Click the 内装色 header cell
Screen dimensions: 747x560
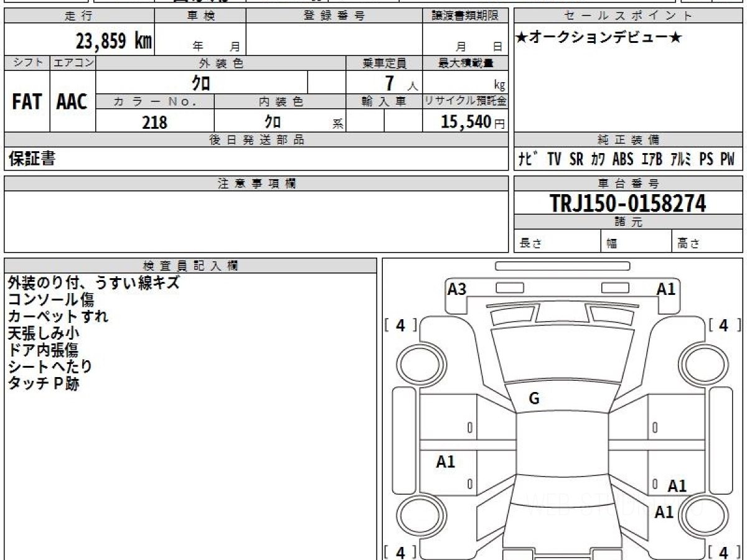[280, 102]
